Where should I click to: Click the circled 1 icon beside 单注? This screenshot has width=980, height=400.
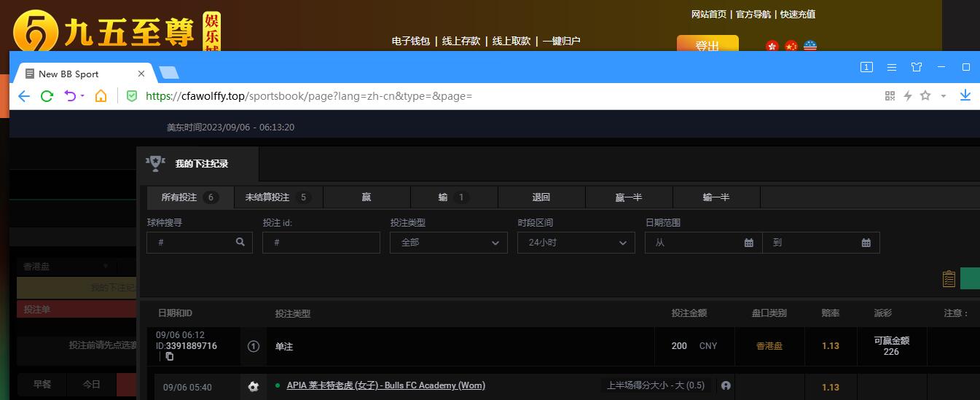254,347
